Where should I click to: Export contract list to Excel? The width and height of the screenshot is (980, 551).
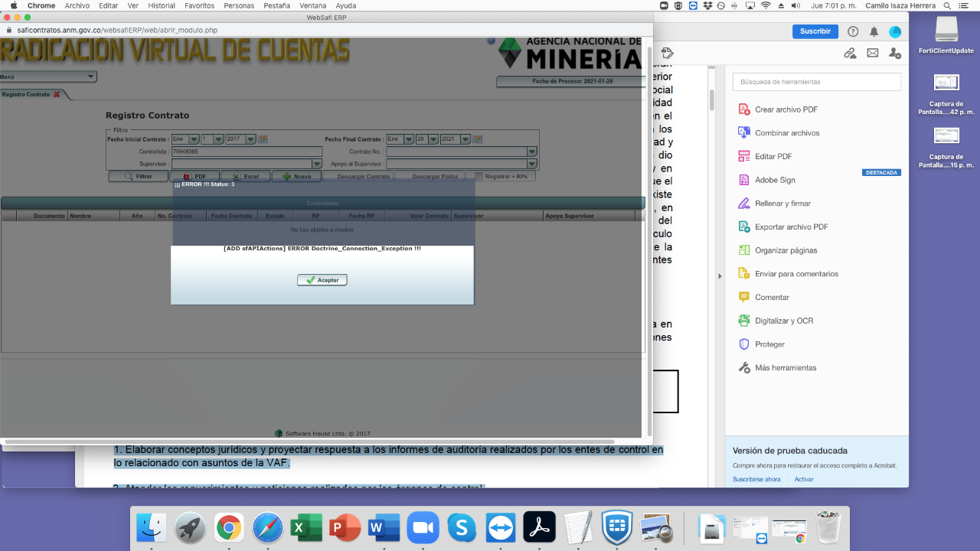pos(245,176)
